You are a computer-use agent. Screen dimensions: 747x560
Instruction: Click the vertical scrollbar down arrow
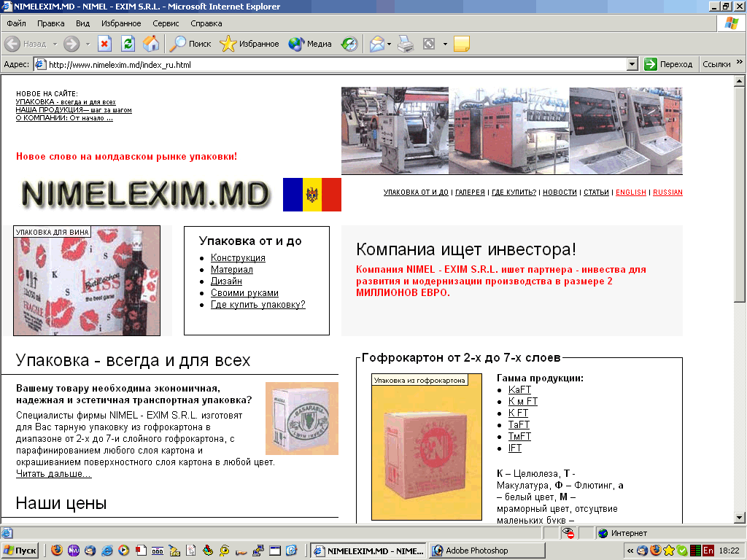739,517
